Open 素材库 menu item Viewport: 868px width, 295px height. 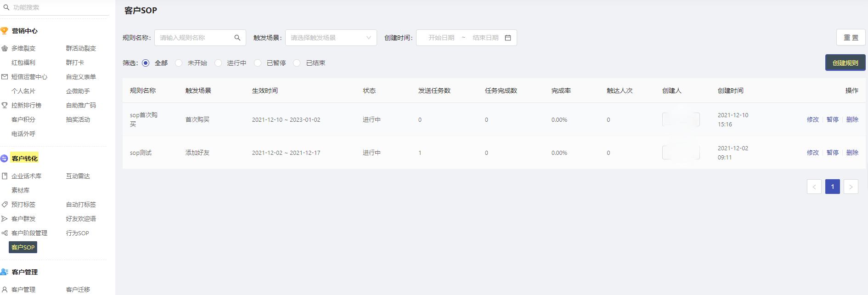click(20, 190)
